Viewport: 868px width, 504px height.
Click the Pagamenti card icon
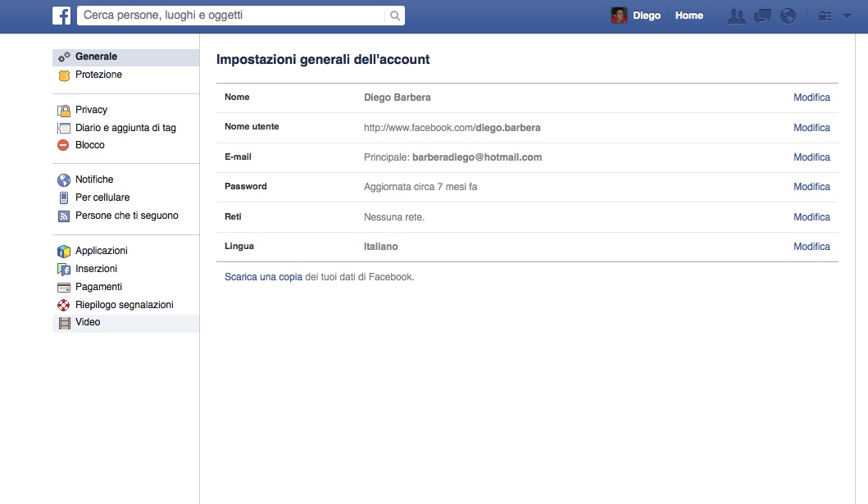(x=64, y=287)
